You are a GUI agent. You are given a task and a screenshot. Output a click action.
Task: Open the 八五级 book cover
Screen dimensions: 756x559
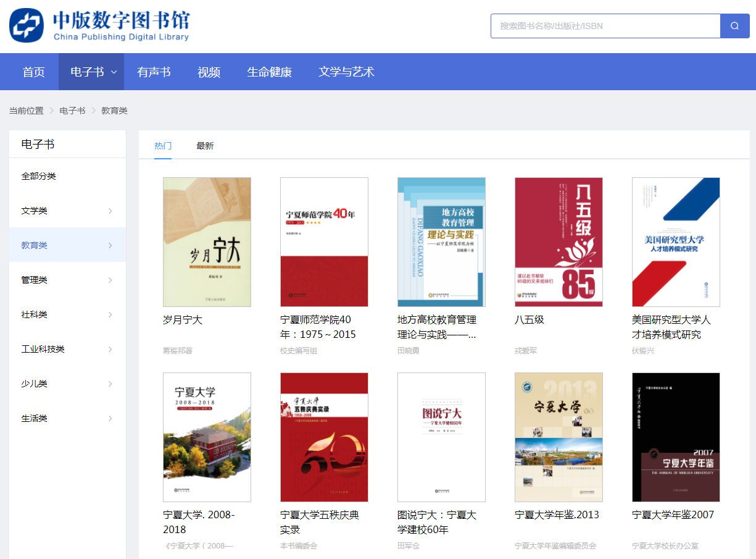pyautogui.click(x=559, y=242)
